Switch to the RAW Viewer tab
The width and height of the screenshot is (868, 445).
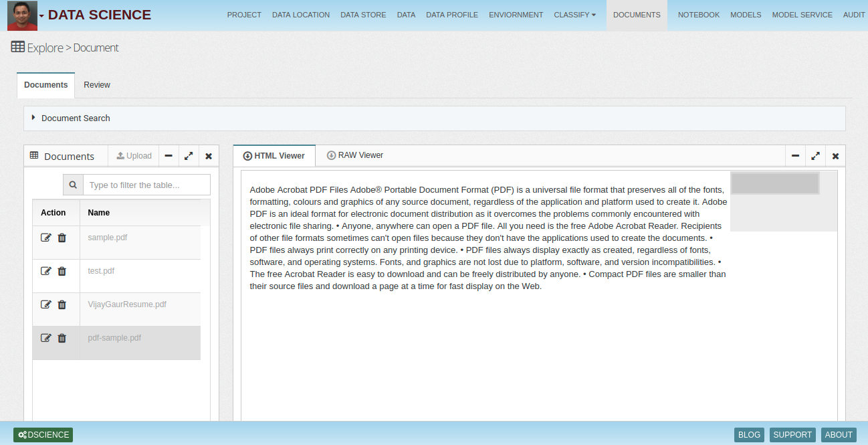355,155
